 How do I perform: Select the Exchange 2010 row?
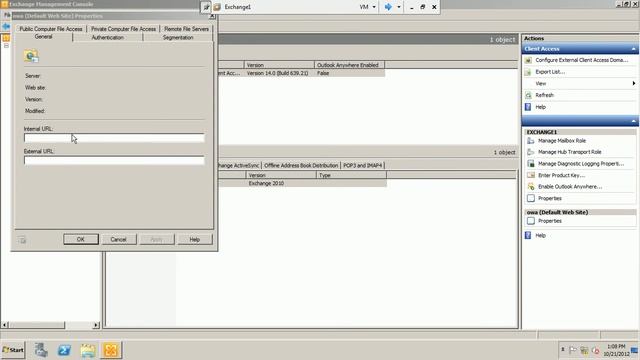pos(302,183)
